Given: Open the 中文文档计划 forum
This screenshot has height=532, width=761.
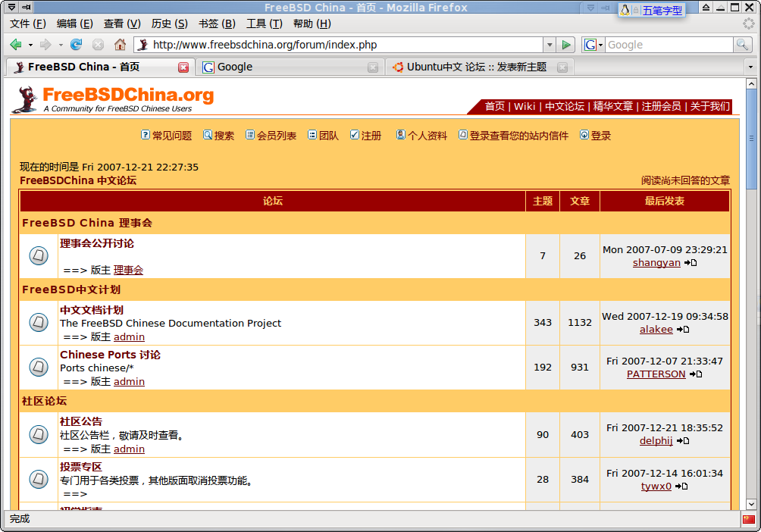Looking at the screenshot, I should 92,310.
